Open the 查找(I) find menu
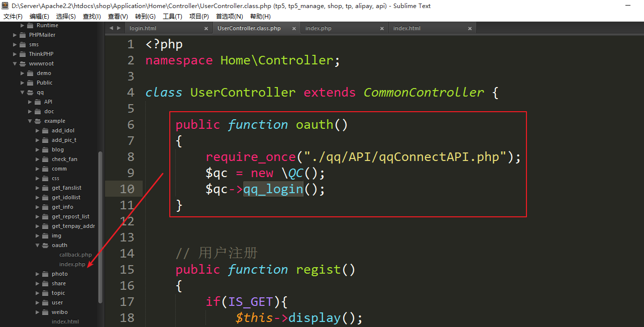The height and width of the screenshot is (327, 644). tap(91, 17)
